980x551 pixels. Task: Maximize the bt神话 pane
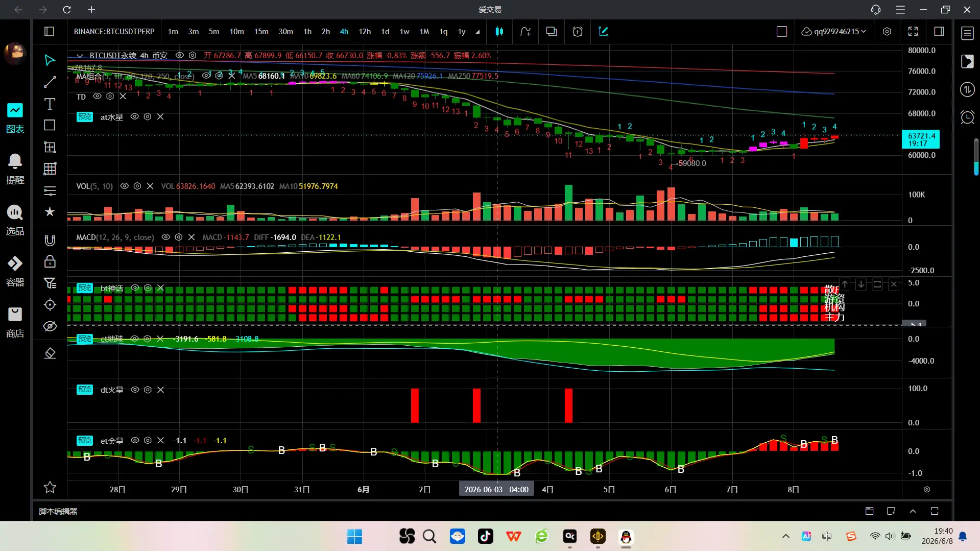(877, 284)
